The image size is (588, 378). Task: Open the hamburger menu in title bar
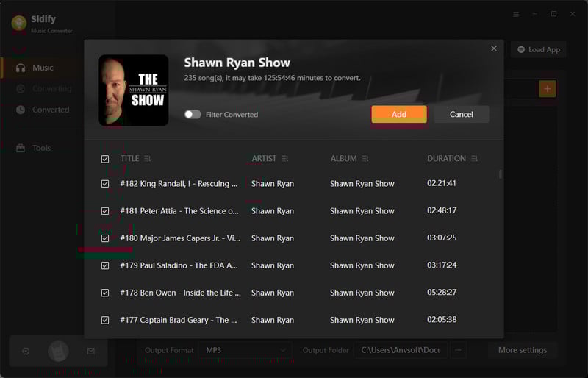[516, 14]
